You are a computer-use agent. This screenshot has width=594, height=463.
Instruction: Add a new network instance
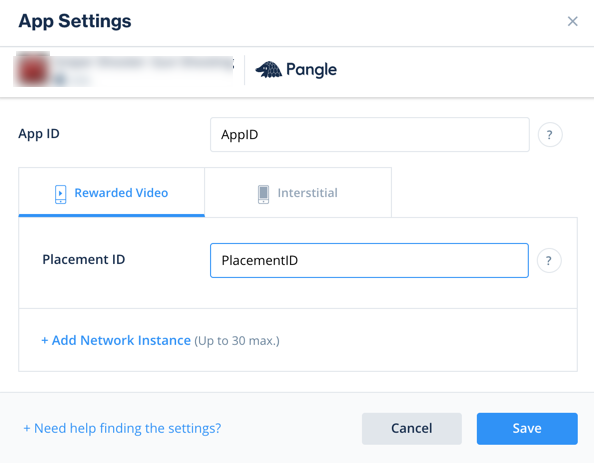[116, 340]
